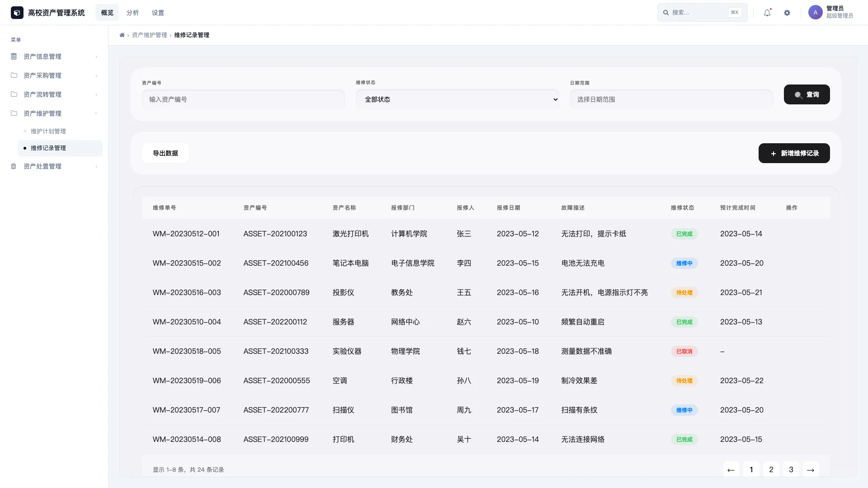Select the 资产信息管理 database icon
The width and height of the screenshot is (868, 488).
(x=14, y=56)
